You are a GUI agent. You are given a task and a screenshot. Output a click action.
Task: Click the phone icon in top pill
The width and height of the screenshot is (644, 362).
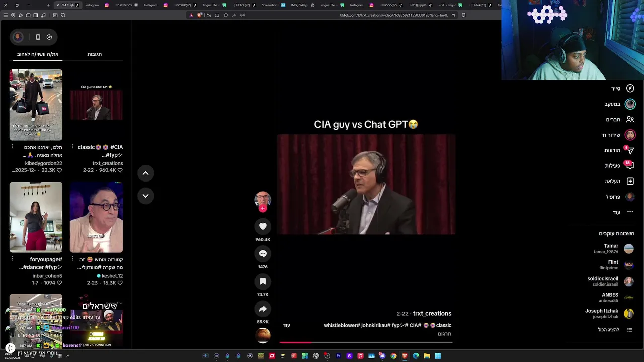tap(38, 37)
